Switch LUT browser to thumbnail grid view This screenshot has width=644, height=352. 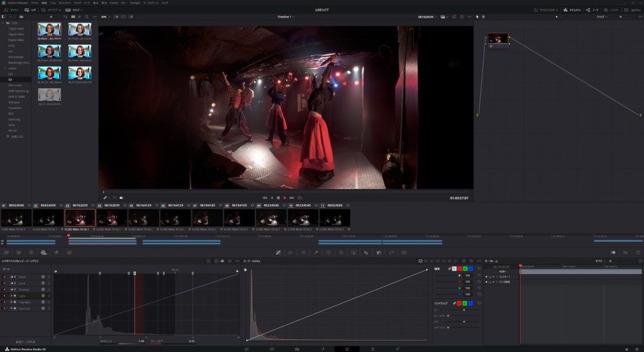click(73, 17)
